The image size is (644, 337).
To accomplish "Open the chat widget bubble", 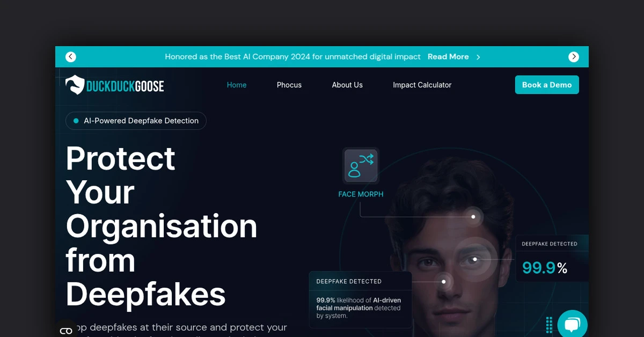I will [572, 325].
